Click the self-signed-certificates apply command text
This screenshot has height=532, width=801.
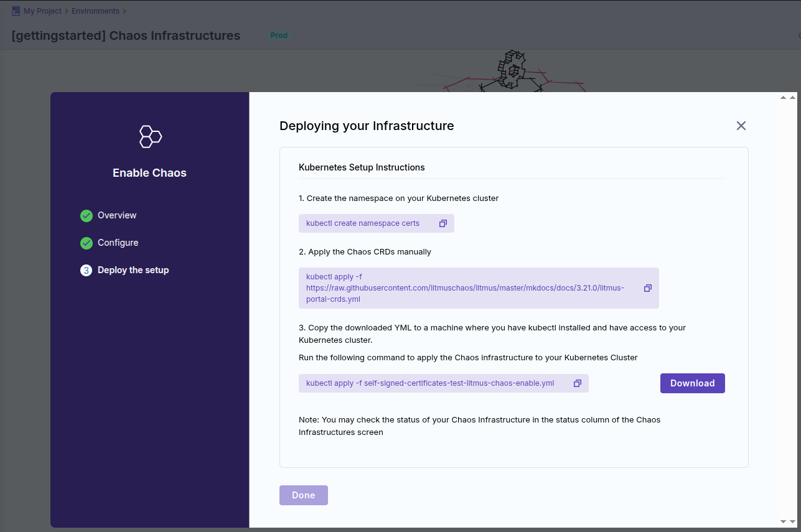point(430,383)
